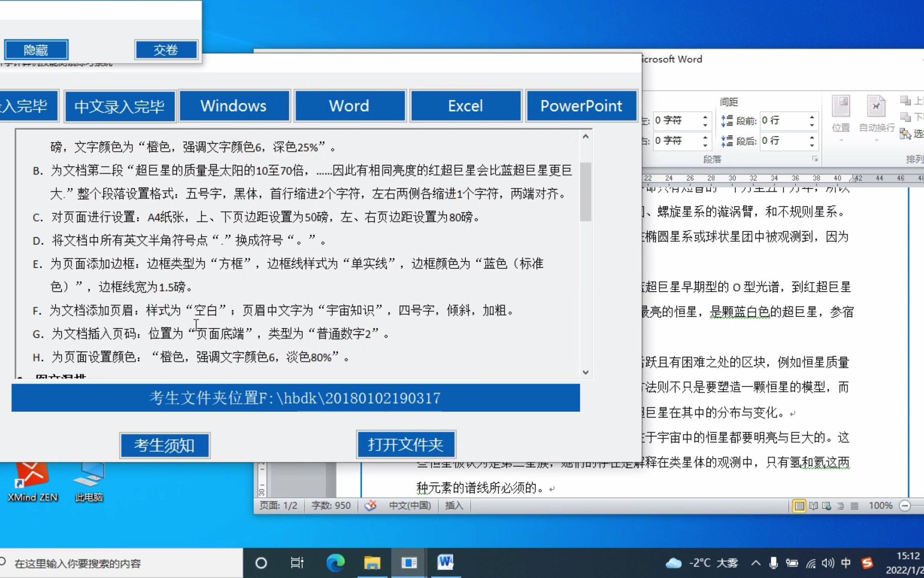Open the Wi-Fi network tray icon

[x=811, y=563]
